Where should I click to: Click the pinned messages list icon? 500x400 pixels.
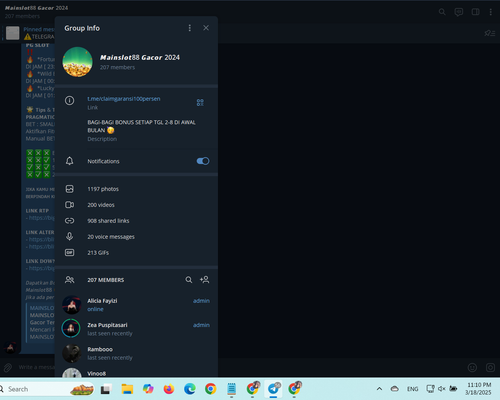click(x=489, y=33)
